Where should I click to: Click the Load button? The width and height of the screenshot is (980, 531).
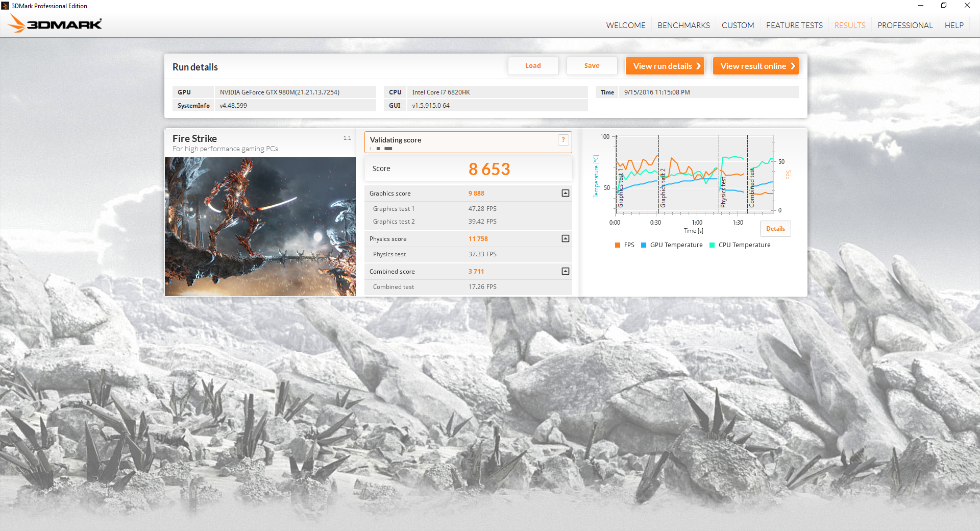pyautogui.click(x=533, y=66)
